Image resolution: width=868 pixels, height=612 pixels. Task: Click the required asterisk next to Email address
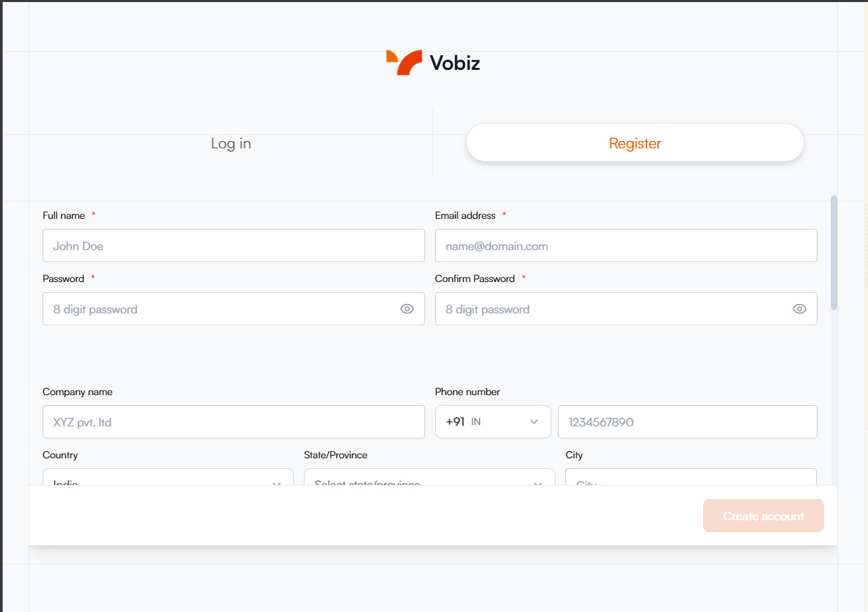504,214
